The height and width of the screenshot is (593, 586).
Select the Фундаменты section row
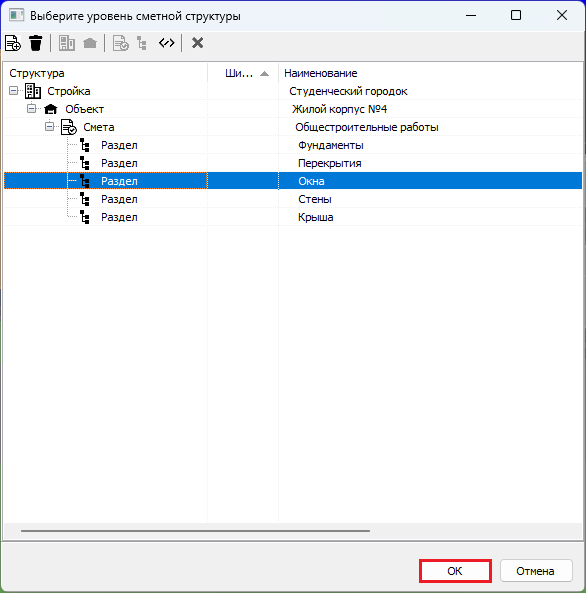click(x=293, y=145)
